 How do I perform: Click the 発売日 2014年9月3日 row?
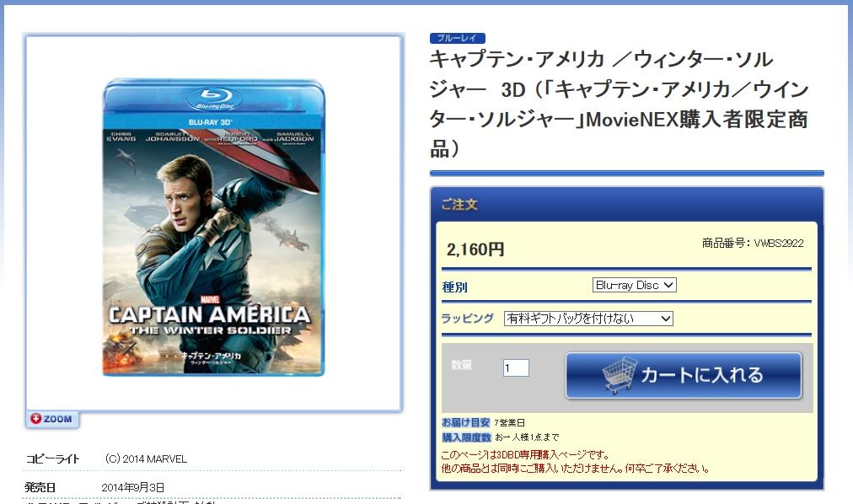(213, 487)
